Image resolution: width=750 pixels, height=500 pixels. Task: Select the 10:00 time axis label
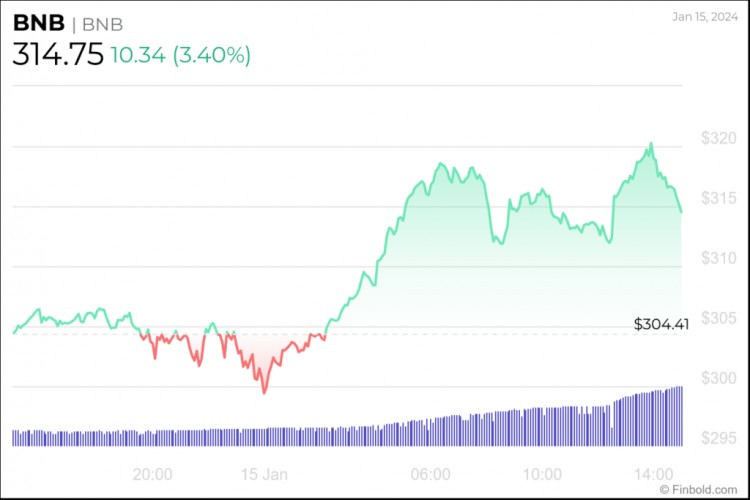(541, 473)
